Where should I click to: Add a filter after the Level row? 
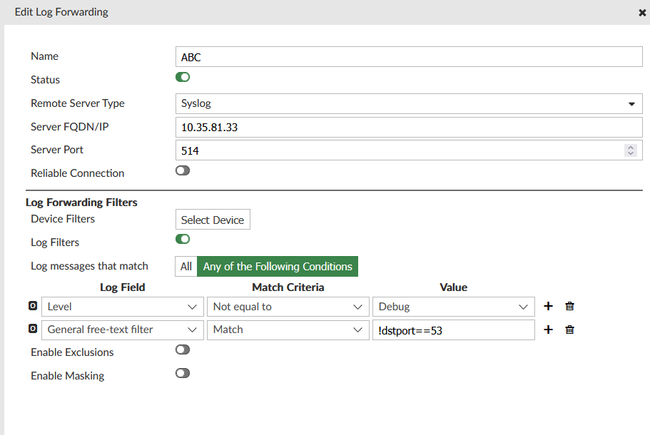click(548, 307)
